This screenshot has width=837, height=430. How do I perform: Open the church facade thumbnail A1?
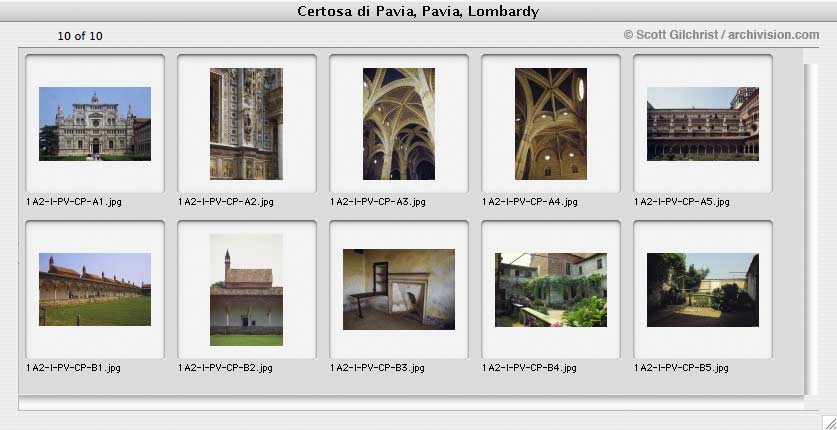point(95,124)
